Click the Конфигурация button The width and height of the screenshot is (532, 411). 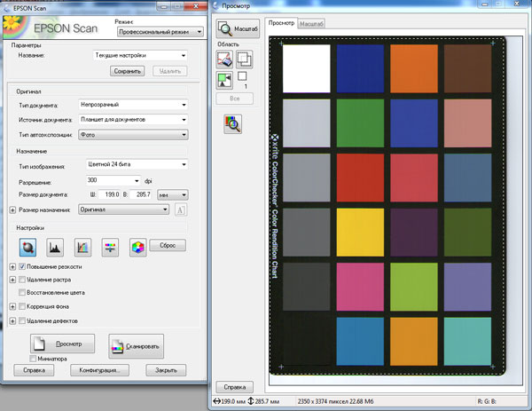99,370
